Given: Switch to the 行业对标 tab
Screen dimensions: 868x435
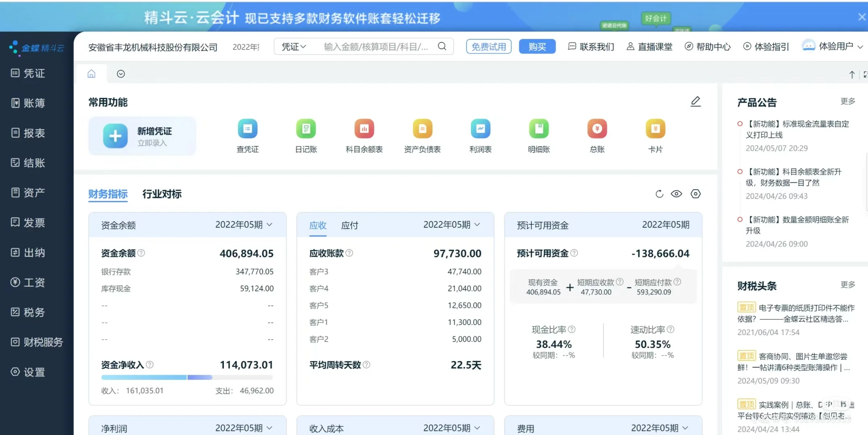Looking at the screenshot, I should (162, 194).
